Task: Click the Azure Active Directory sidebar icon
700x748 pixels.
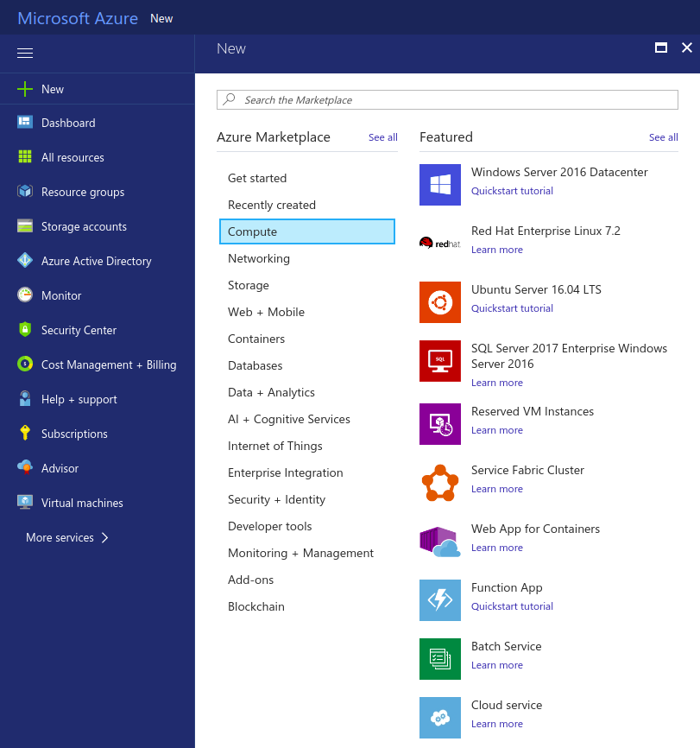Action: coord(25,261)
